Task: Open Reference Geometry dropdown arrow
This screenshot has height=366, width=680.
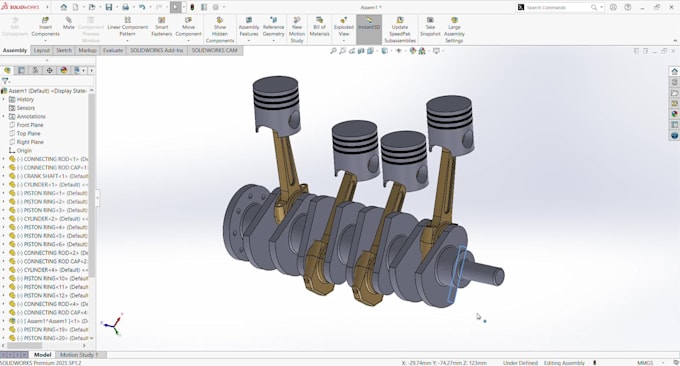Action: [273, 40]
